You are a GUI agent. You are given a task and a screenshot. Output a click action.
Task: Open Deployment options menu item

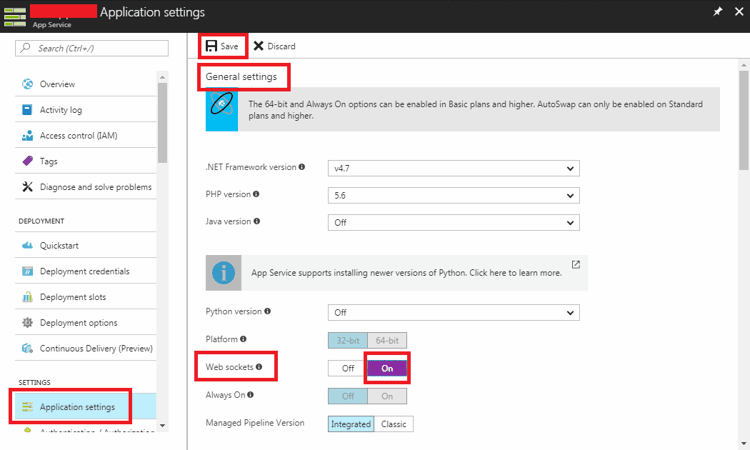pyautogui.click(x=86, y=323)
